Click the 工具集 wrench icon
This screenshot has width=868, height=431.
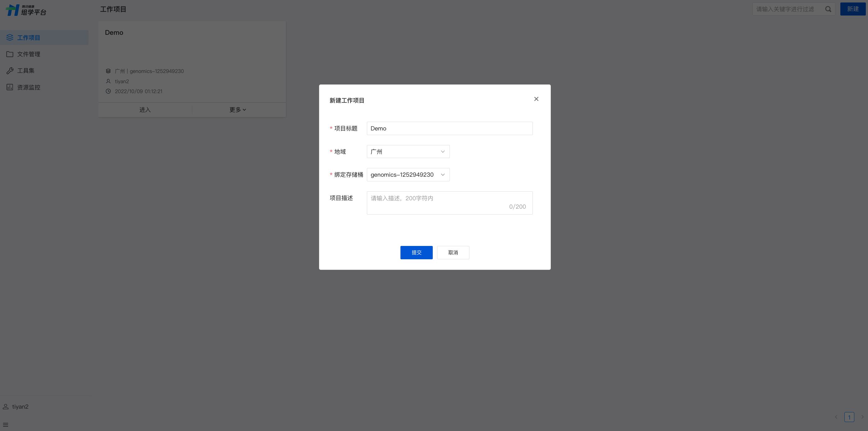[10, 71]
